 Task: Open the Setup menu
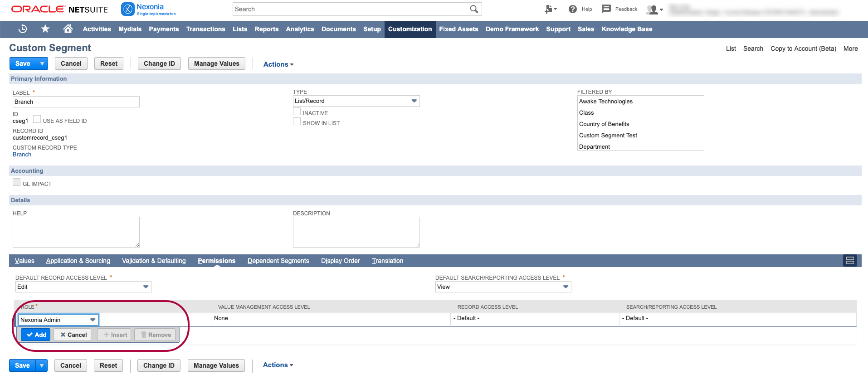click(x=372, y=29)
